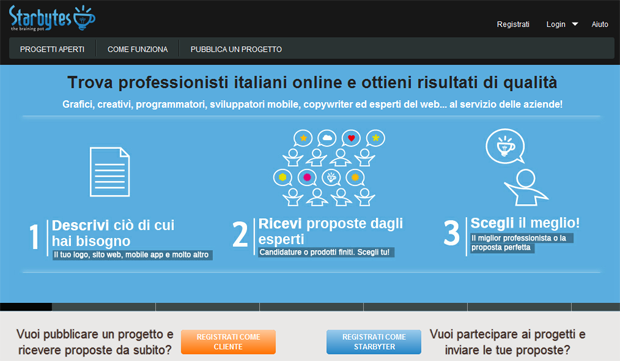Screen dimensions: 620x361
Task: Click the white cloud speech bubble
Action: 327,138
